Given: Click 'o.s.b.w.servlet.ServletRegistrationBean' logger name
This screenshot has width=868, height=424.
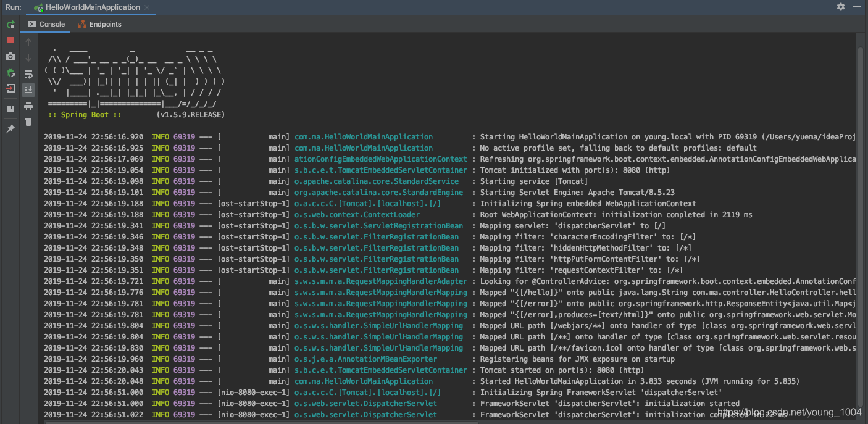Looking at the screenshot, I should pyautogui.click(x=378, y=226).
